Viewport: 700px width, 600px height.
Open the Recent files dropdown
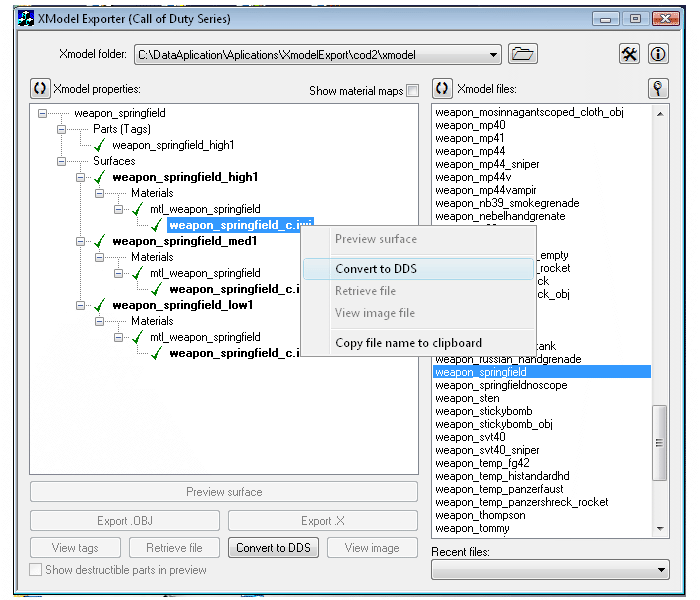click(x=661, y=570)
